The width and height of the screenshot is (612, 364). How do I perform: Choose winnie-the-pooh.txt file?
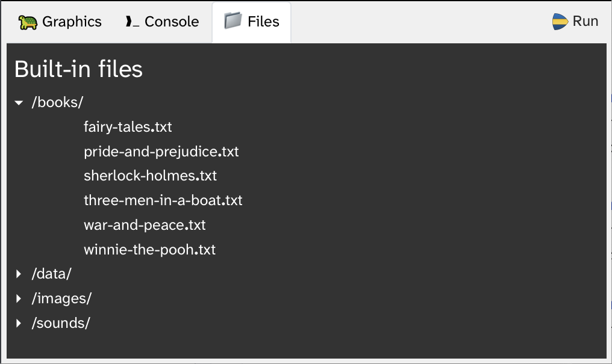click(149, 250)
